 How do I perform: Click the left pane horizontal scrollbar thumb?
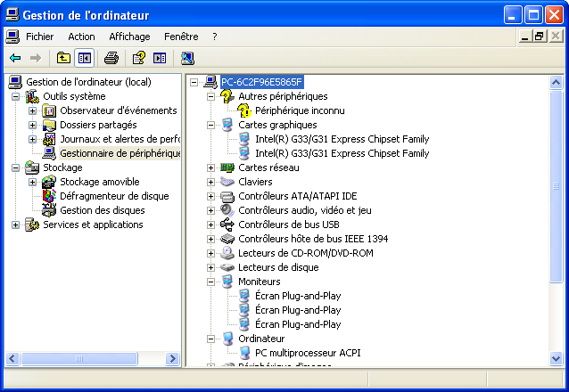pos(79,359)
